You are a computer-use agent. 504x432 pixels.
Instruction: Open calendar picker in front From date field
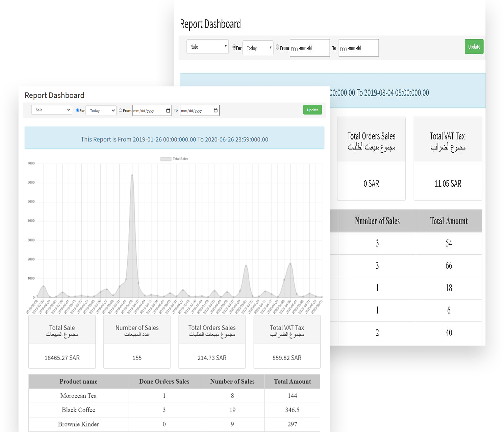[x=168, y=111]
